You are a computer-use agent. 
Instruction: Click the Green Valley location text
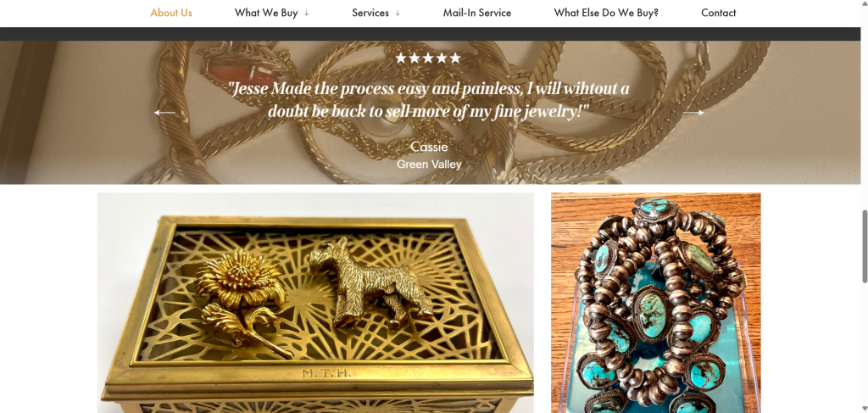pyautogui.click(x=429, y=164)
